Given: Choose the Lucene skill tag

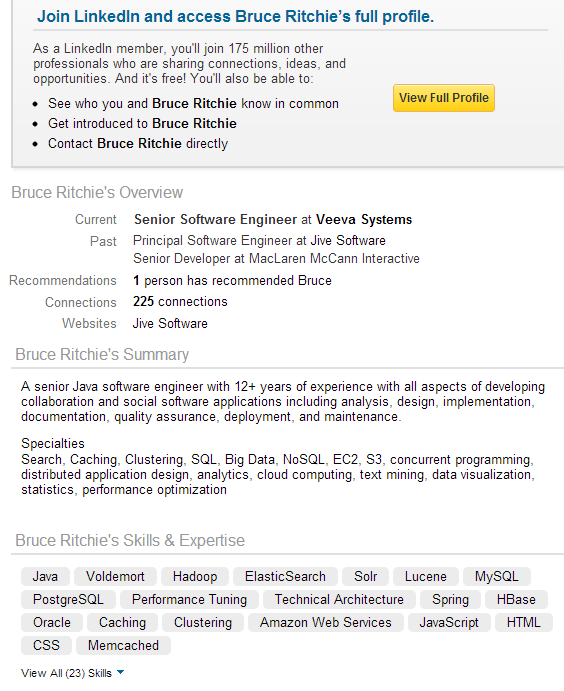Looking at the screenshot, I should point(426,576).
